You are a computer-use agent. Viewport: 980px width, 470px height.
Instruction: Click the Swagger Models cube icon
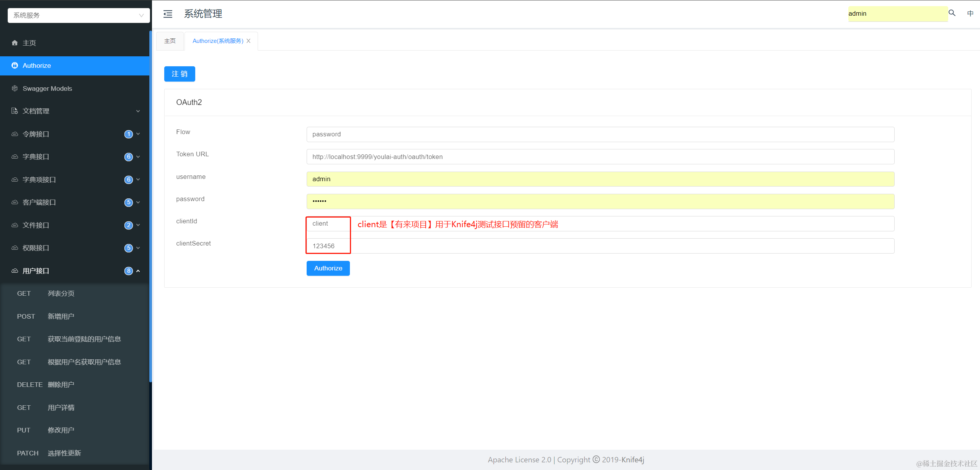tap(15, 88)
